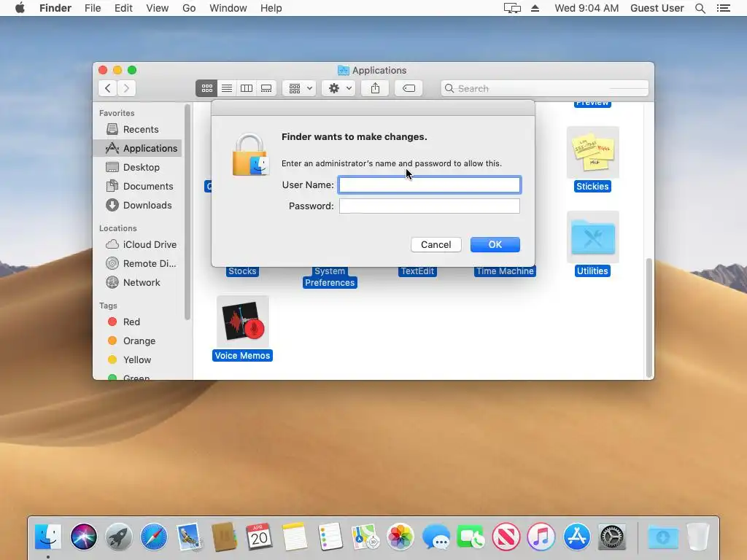Open the Help menu
The height and width of the screenshot is (560, 747).
click(271, 8)
